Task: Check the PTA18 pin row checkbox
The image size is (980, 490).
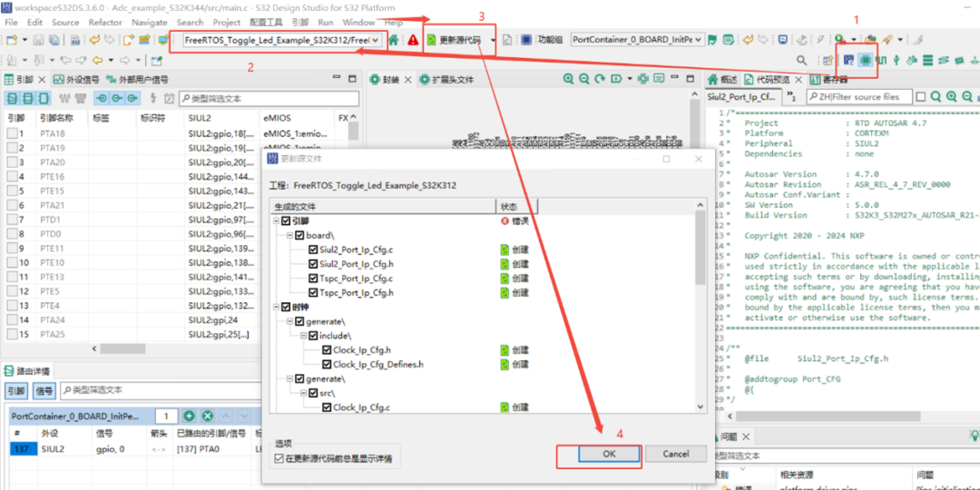Action: coord(12,133)
